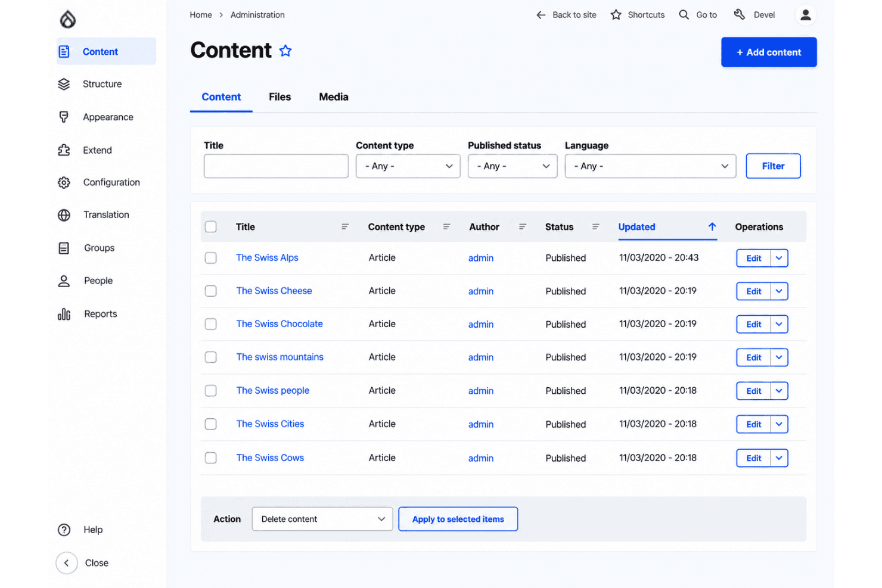Click the Go to search icon
The image size is (882, 588).
[684, 15]
